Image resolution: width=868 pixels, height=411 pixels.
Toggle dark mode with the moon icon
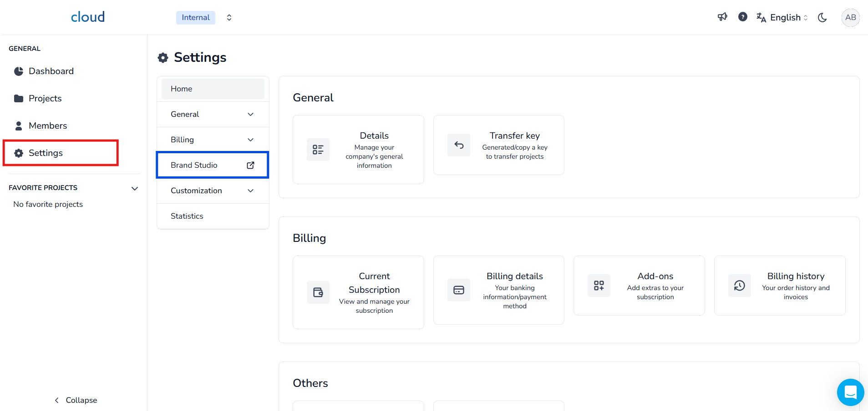click(822, 18)
